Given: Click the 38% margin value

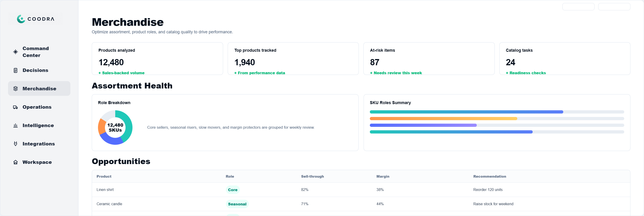Looking at the screenshot, I should pos(380,190).
